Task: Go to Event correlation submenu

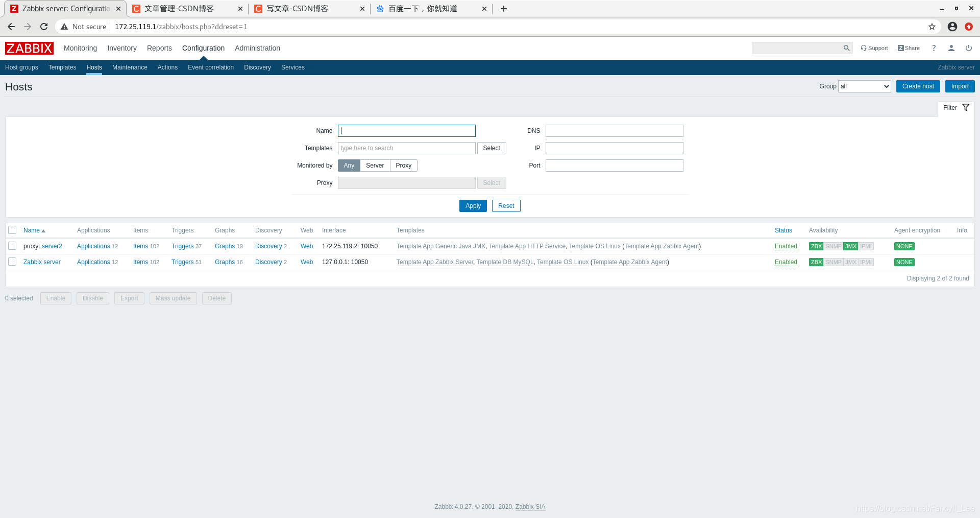Action: coord(211,67)
